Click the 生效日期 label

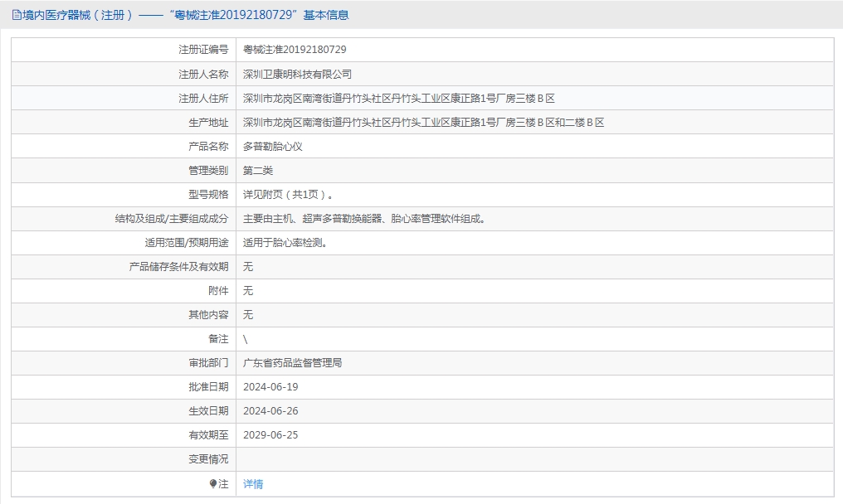tap(208, 411)
